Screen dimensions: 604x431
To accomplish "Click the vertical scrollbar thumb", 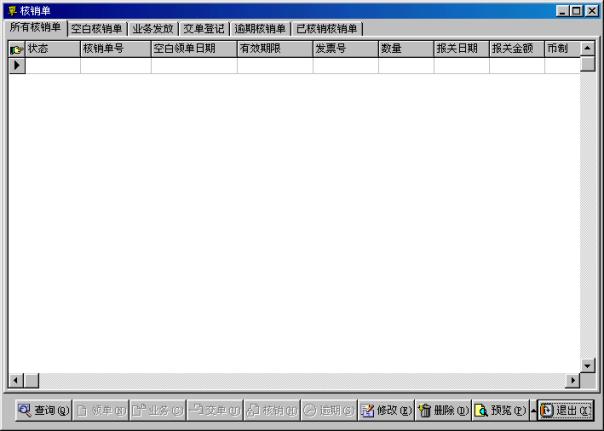I will tap(587, 64).
